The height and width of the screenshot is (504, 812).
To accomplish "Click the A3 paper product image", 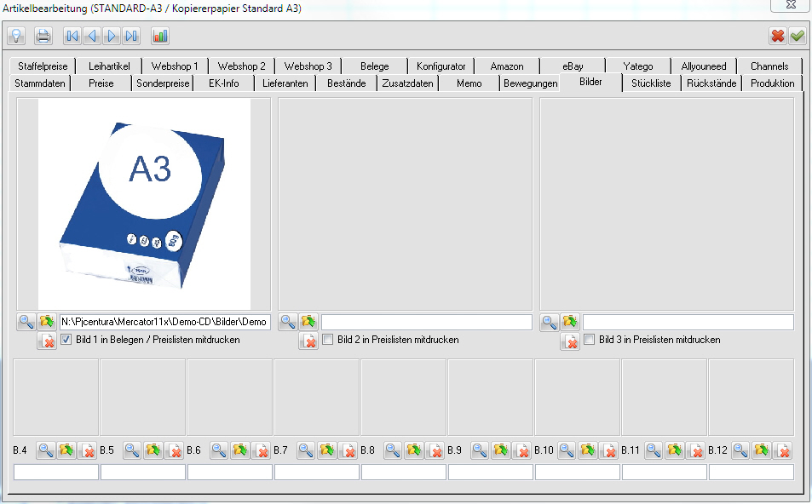I will (x=144, y=203).
